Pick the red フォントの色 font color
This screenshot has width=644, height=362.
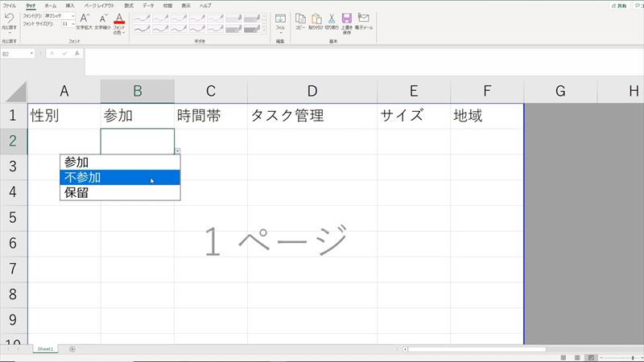[x=120, y=18]
